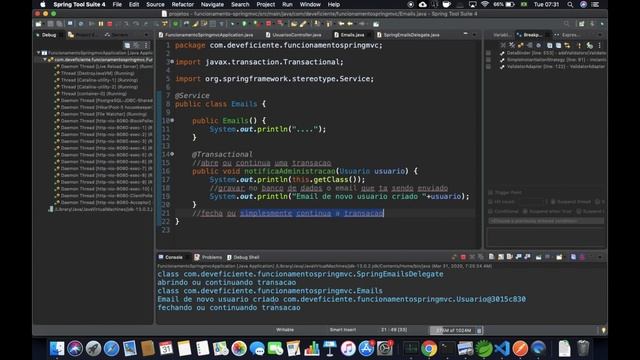Select the Library/Java/JavaVirtualMachines jdk-13 process row
Image resolution: width=640 pixels, height=360 pixels.
pyautogui.click(x=100, y=209)
